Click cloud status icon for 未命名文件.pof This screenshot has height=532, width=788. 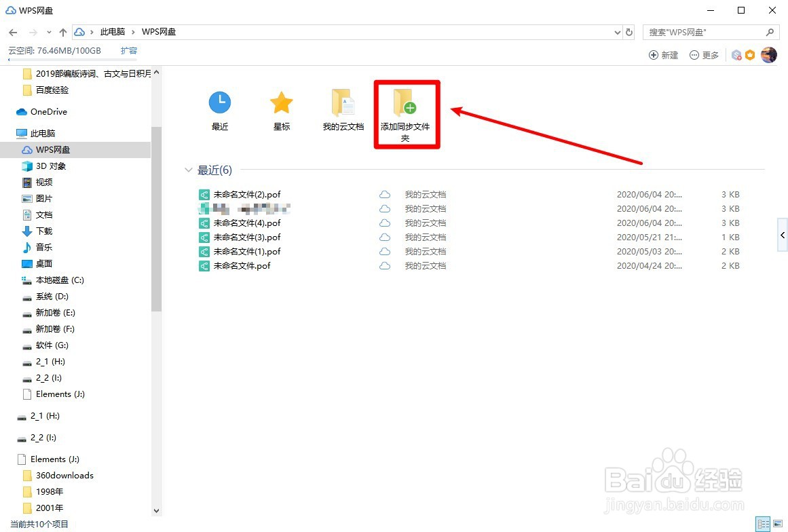385,266
